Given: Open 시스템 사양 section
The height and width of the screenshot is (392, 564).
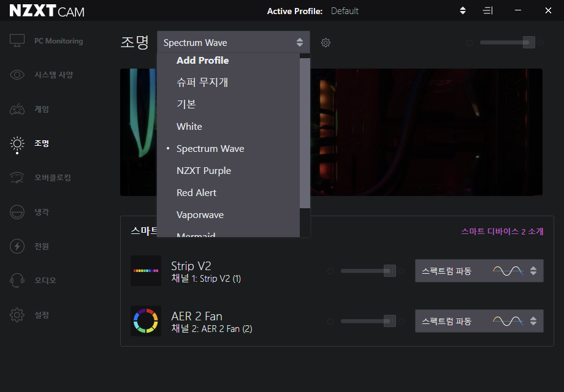Looking at the screenshot, I should click(53, 75).
